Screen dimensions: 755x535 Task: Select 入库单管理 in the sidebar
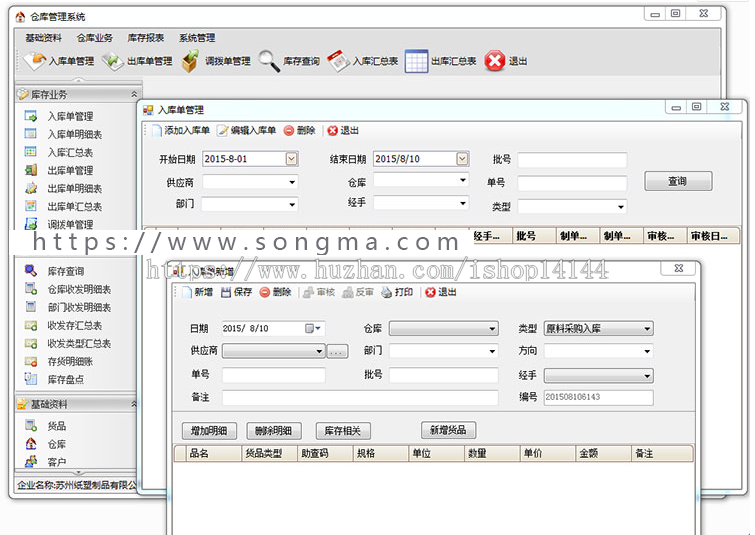(70, 116)
